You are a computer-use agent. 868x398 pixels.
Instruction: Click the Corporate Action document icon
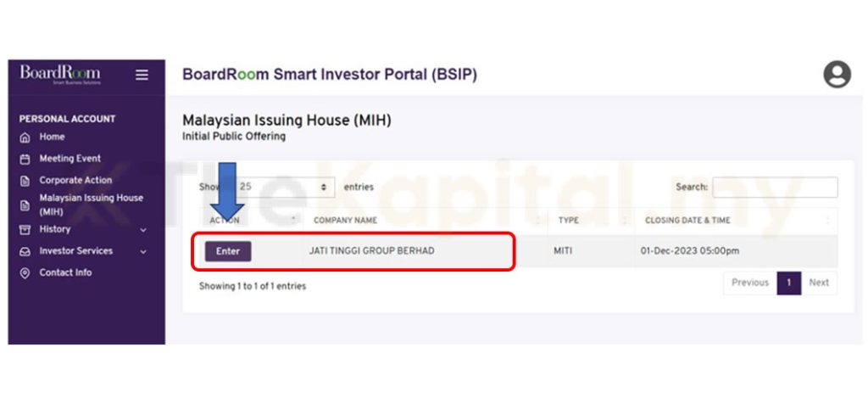(x=25, y=181)
